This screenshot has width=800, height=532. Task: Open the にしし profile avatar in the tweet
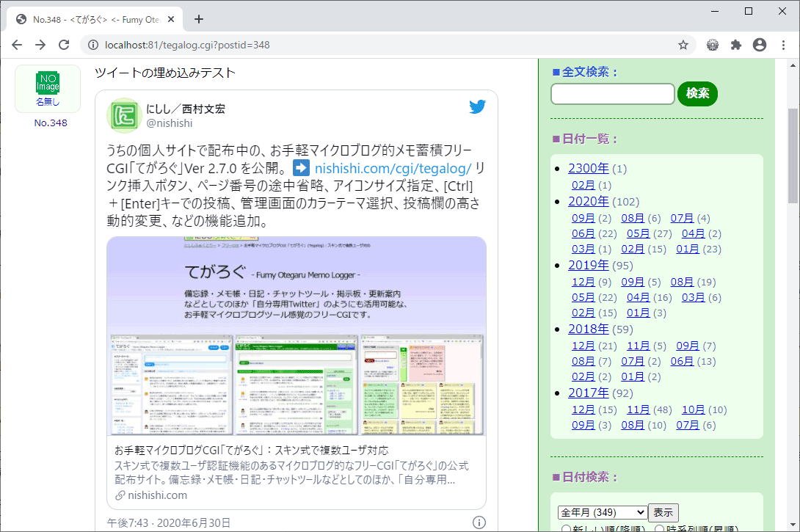[x=124, y=115]
